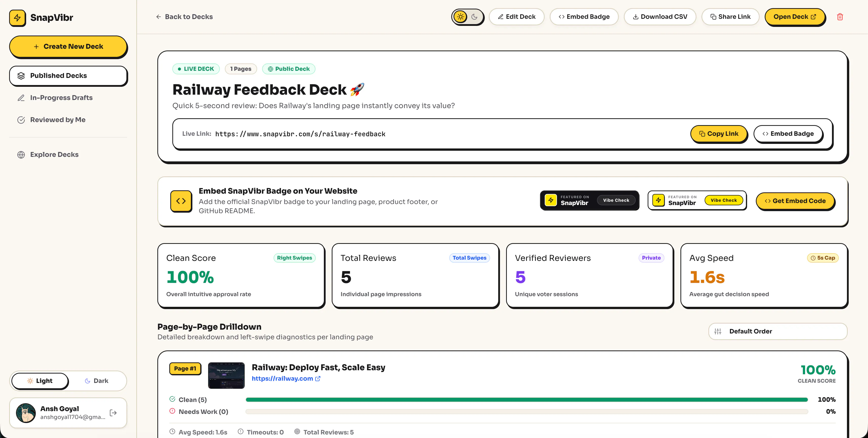Screen dimensions: 868x438
Task: Open Deck in a new tab
Action: point(795,17)
